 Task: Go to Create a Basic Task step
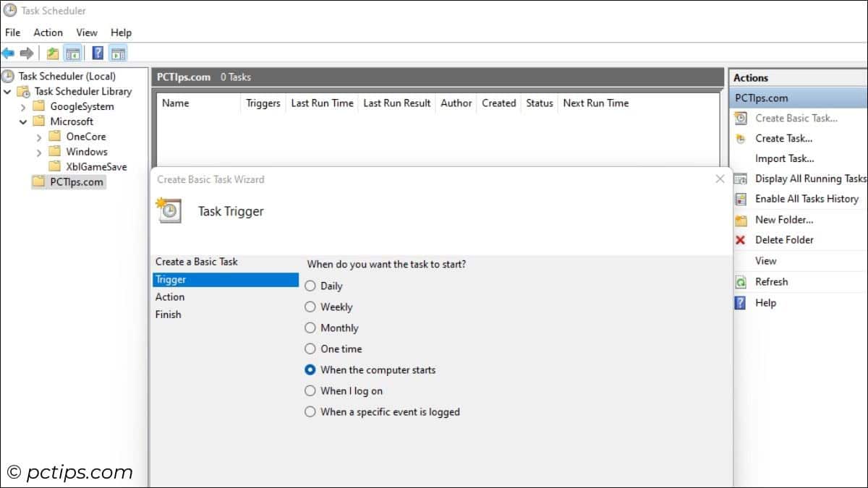coord(197,262)
